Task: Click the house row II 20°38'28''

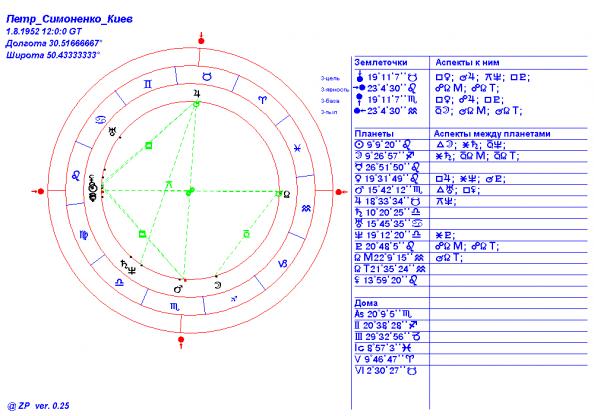Action: (386, 325)
